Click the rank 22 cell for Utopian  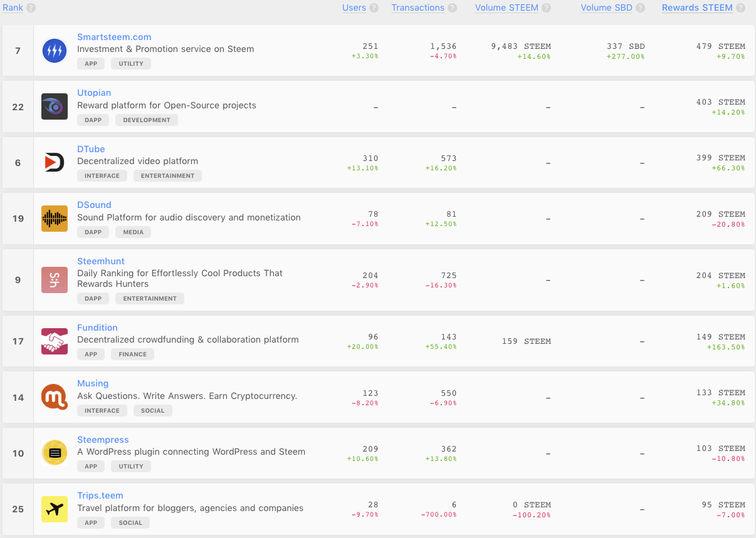point(18,106)
